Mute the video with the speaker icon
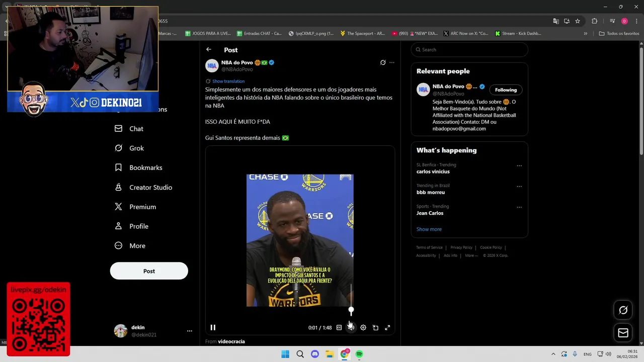644x362 pixels. pyautogui.click(x=351, y=327)
